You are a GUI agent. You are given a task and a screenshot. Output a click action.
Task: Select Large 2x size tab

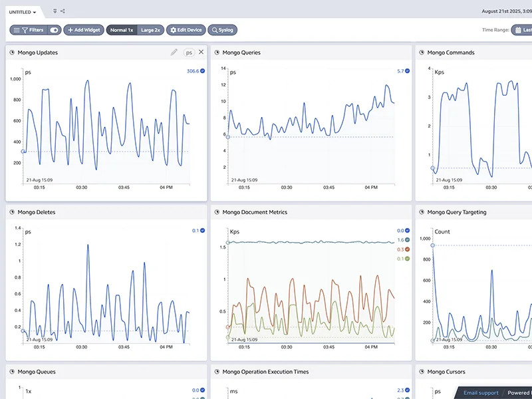[150, 30]
